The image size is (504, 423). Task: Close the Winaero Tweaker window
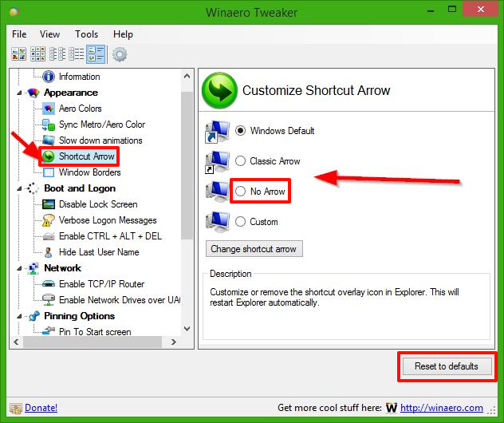tap(481, 10)
